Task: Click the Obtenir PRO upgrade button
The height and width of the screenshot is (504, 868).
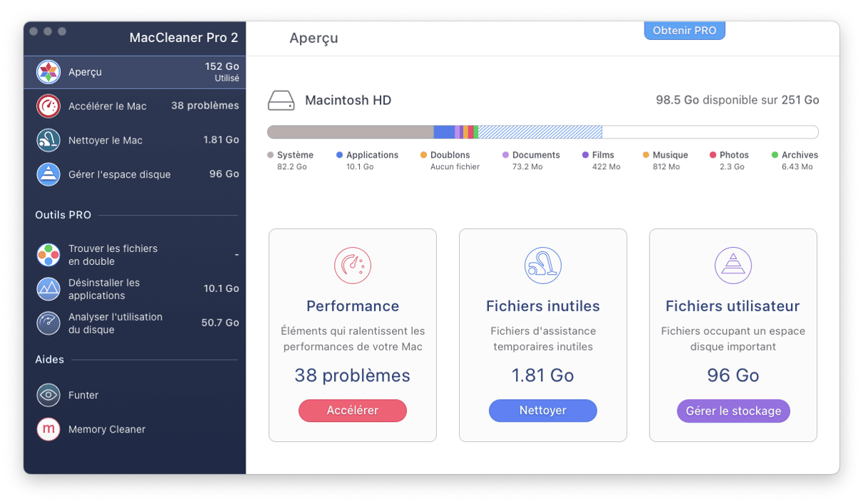Action: (684, 31)
